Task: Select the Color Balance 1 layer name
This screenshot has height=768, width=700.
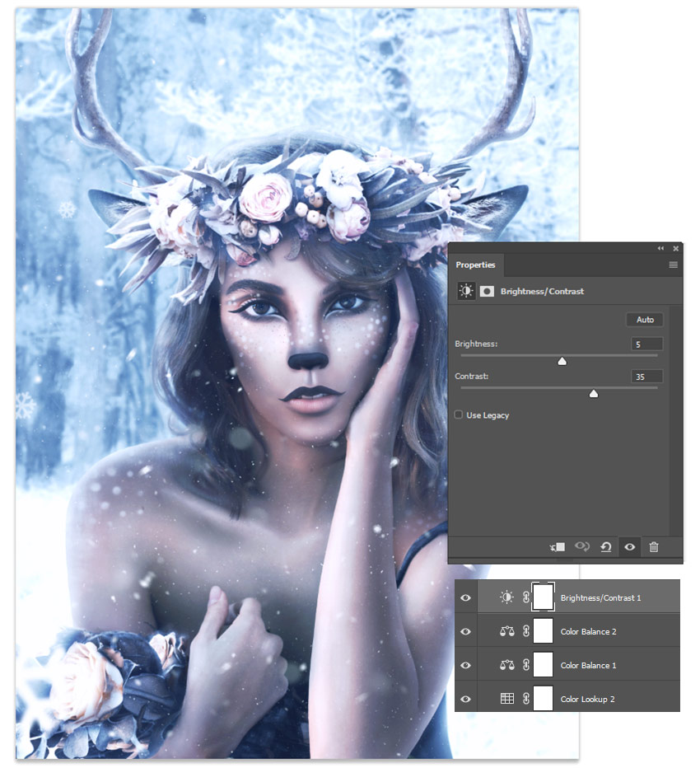Action: pos(588,666)
